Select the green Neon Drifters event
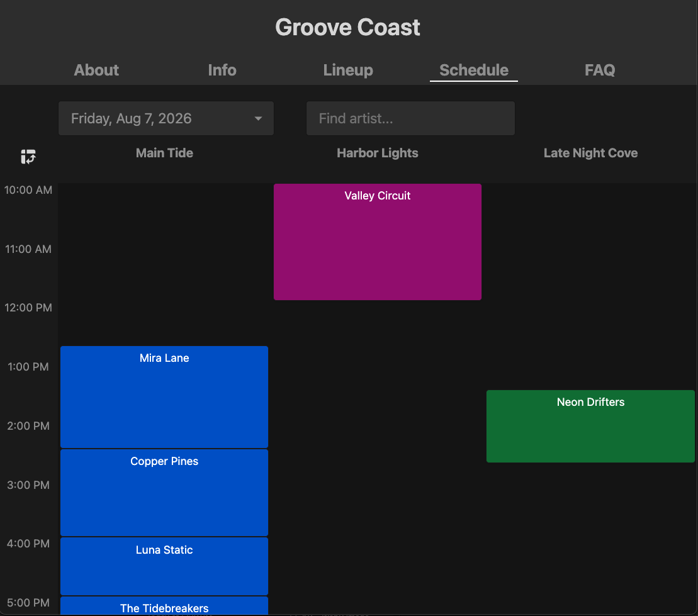The image size is (698, 616). (x=590, y=426)
